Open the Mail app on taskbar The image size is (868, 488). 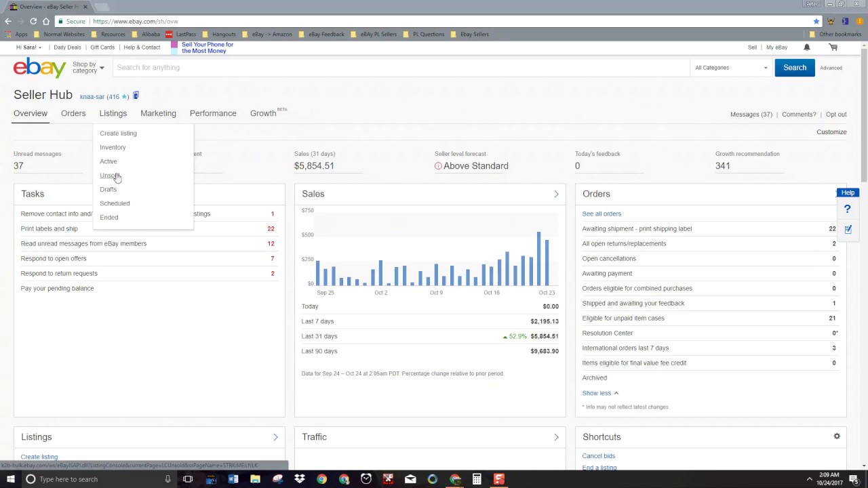pyautogui.click(x=410, y=479)
